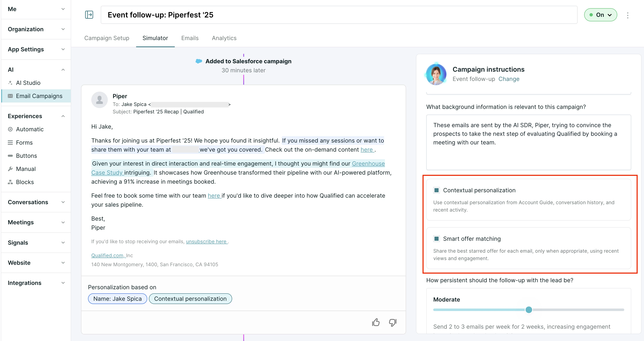Toggle Contextual personalization checkbox

click(x=437, y=190)
